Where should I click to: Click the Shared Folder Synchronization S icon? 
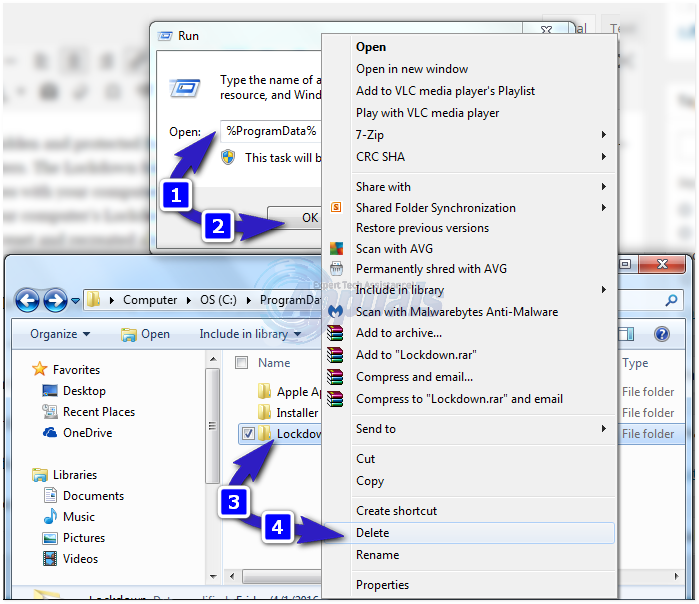click(x=336, y=207)
